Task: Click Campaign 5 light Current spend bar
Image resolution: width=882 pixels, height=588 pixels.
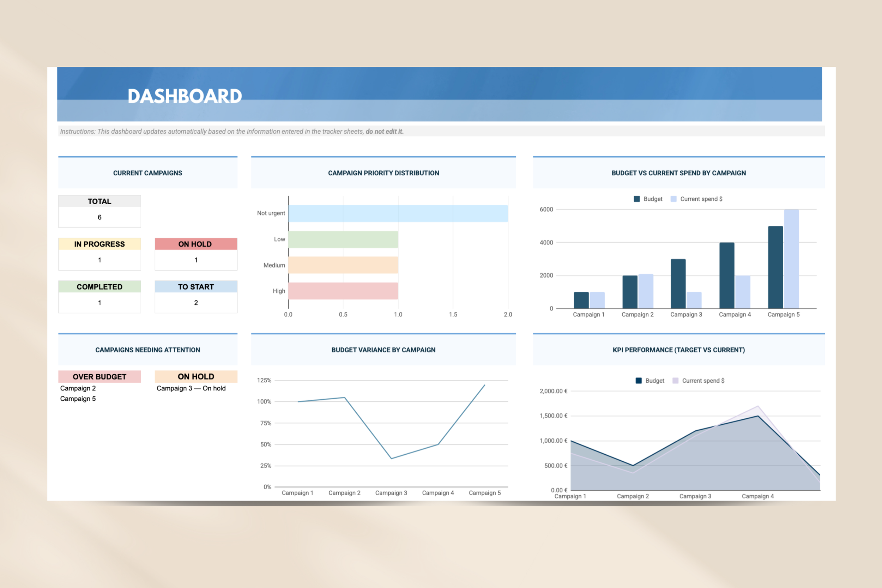Action: tap(791, 259)
